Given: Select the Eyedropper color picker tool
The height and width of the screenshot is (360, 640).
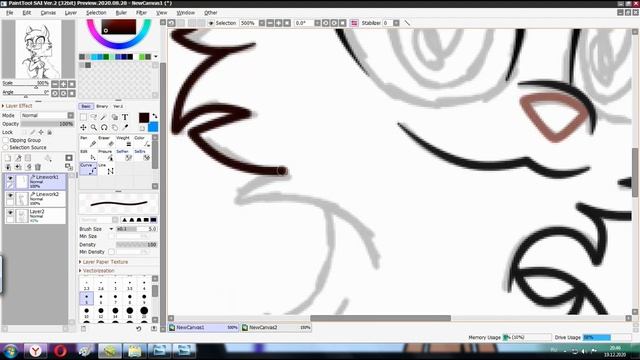Looking at the screenshot, I should [x=125, y=128].
